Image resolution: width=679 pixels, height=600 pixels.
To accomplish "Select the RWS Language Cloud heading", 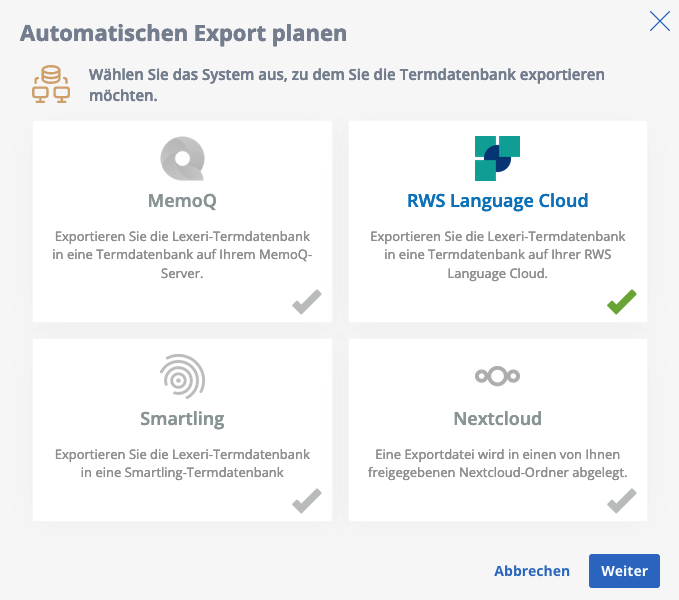I will point(498,201).
